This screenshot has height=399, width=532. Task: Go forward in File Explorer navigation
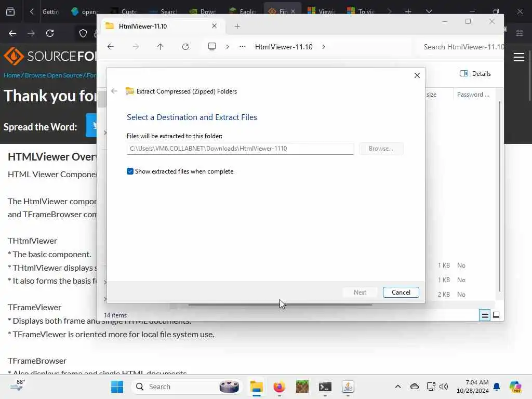point(136,47)
